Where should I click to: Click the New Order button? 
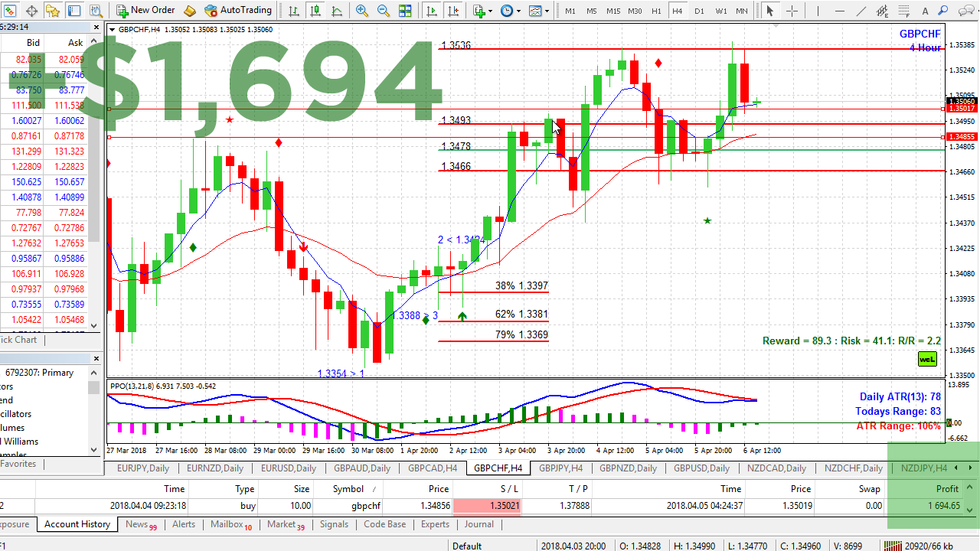coord(145,11)
